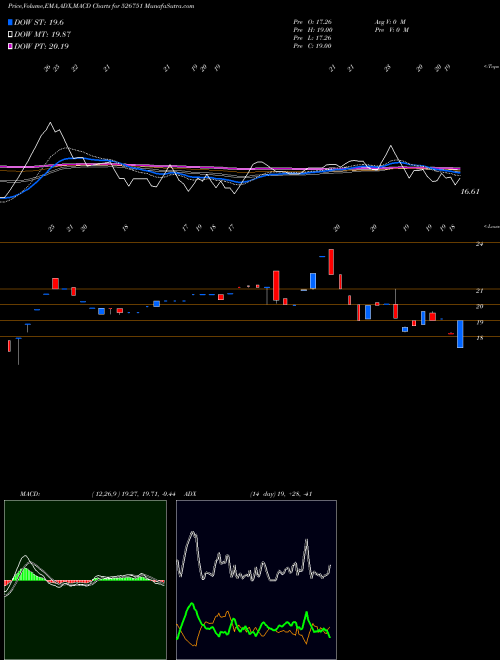
Task: Click the blue DOW ST legend swatch
Action: click(x=10, y=23)
